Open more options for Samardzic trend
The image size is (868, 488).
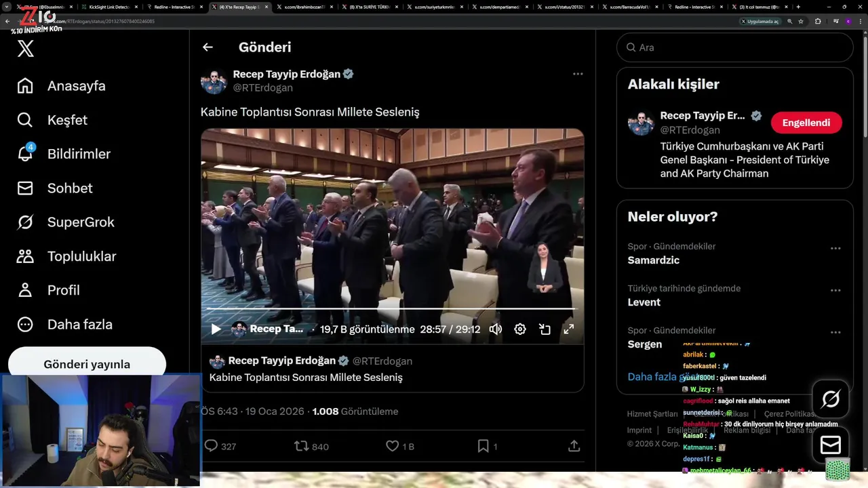[x=835, y=249]
